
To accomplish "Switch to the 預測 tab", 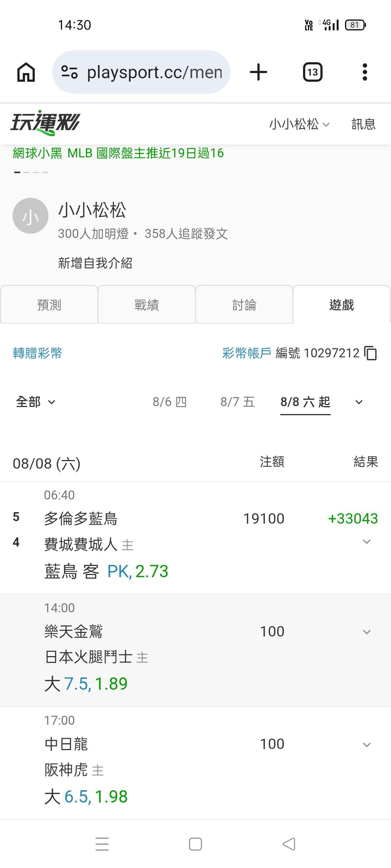I will [x=49, y=305].
